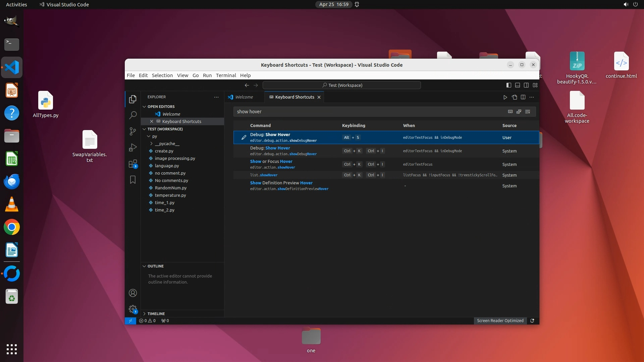Toggle Panel visibility in title bar
Viewport: 644px width, 362px height.
518,85
